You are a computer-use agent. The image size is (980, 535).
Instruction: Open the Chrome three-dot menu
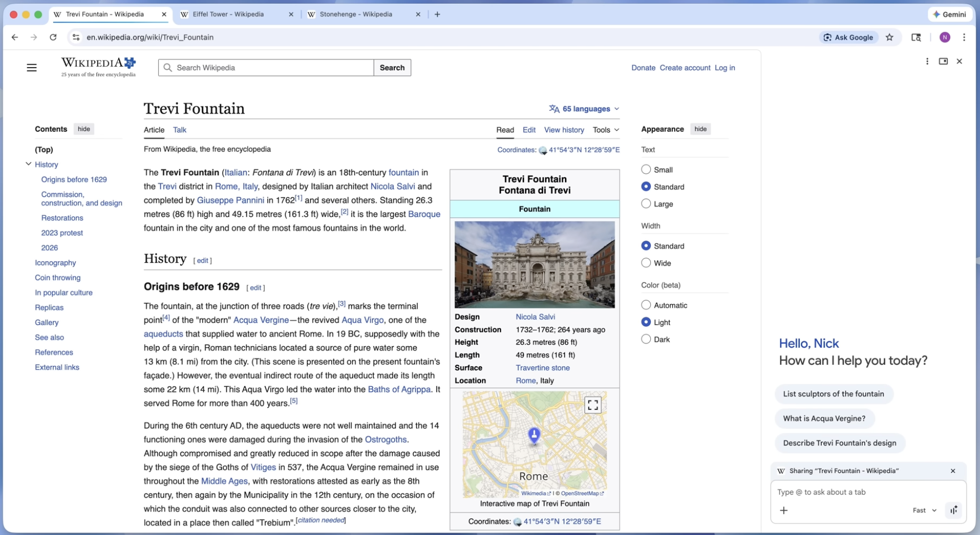point(964,37)
